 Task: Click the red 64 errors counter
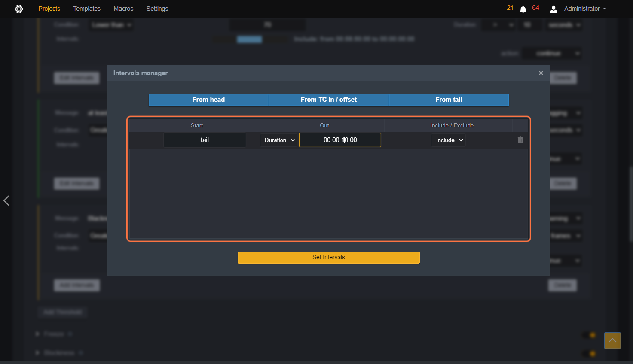tap(535, 8)
